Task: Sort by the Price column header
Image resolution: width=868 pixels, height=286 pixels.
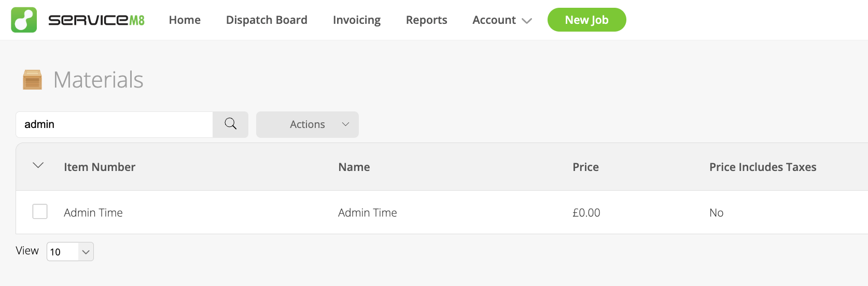Action: [x=585, y=167]
